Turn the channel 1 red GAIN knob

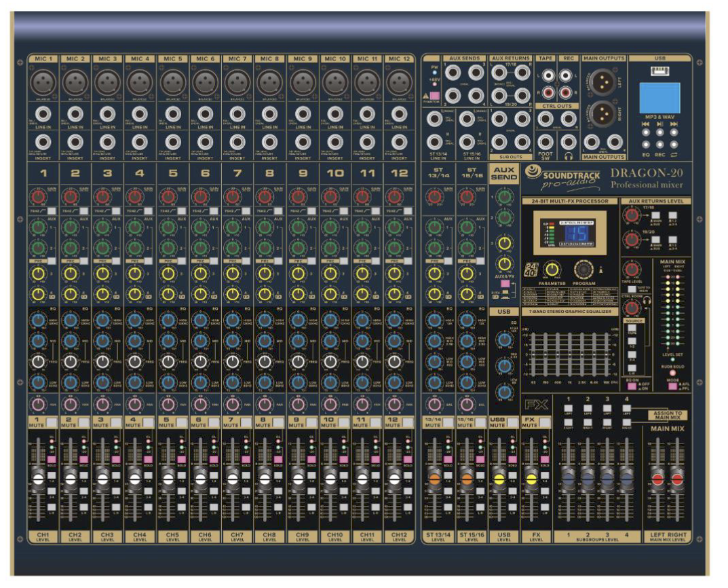coord(38,197)
